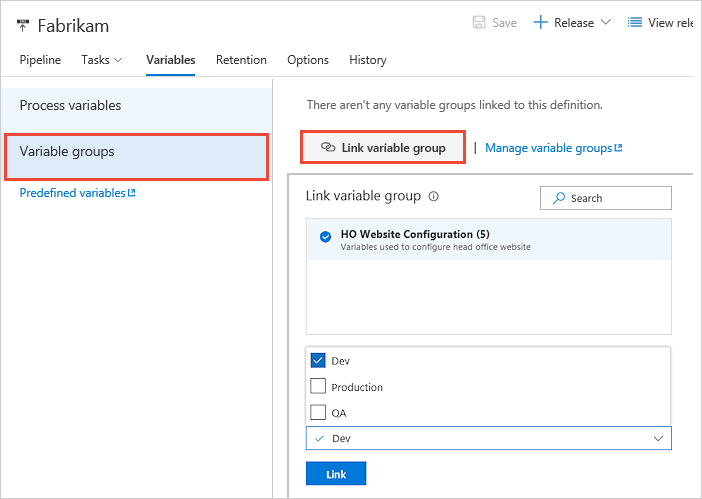Click the external link icon after Predefined variables
This screenshot has height=499, width=702.
click(131, 193)
